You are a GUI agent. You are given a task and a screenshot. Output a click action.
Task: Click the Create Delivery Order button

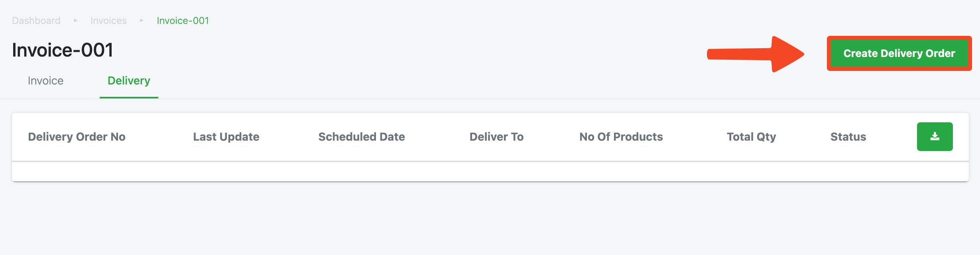(x=899, y=53)
